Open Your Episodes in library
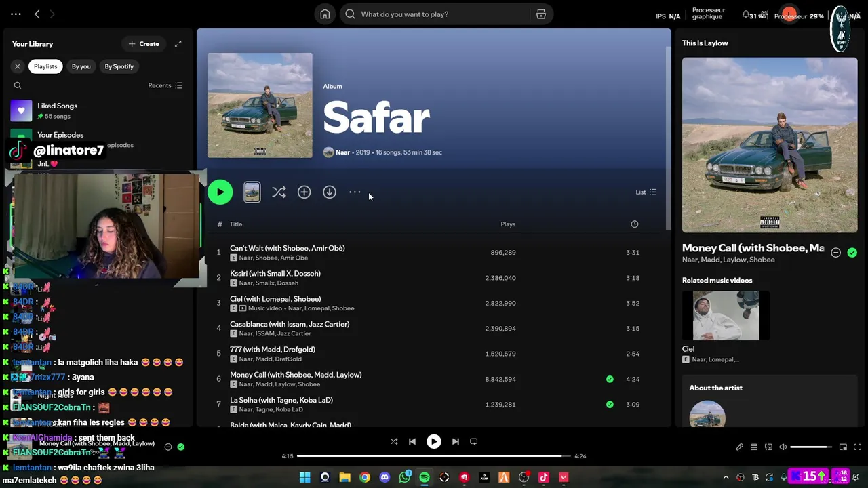 [x=60, y=135]
